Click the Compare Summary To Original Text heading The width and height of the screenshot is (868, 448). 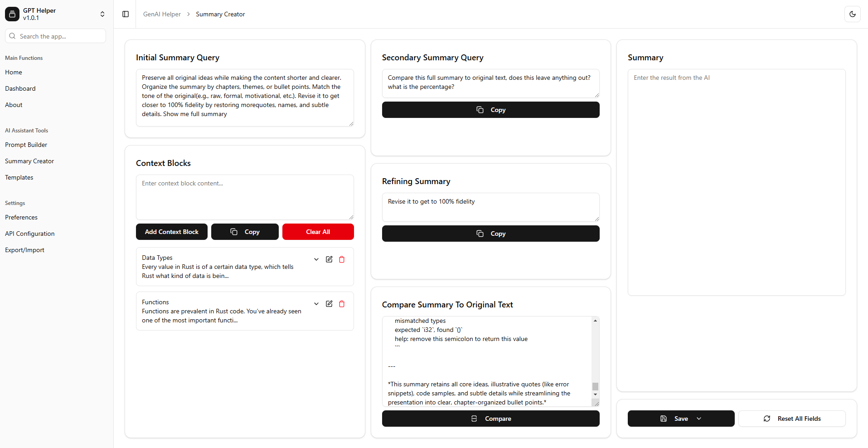[x=447, y=305]
